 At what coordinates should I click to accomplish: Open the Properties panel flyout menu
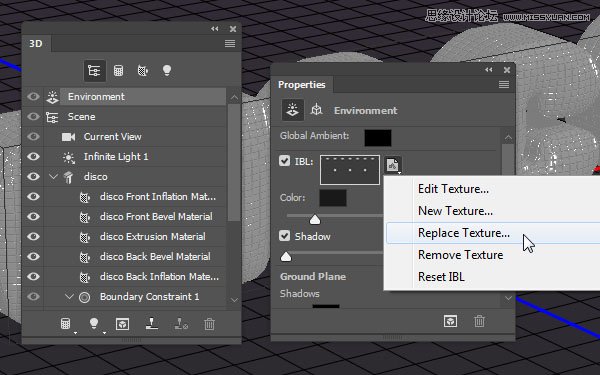(x=504, y=85)
